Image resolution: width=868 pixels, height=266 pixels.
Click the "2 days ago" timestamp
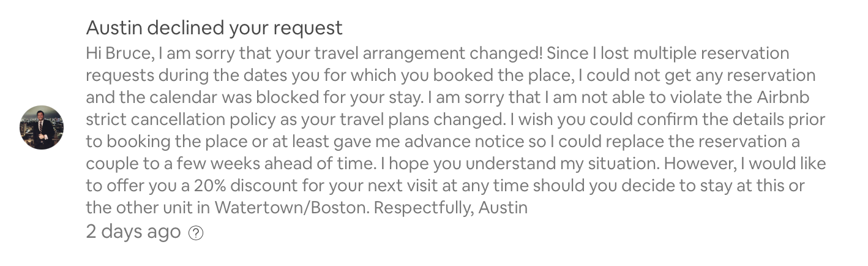tap(133, 232)
